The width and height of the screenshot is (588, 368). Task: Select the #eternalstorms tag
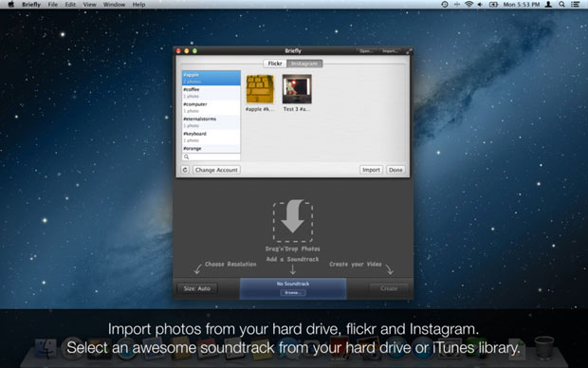[211, 122]
